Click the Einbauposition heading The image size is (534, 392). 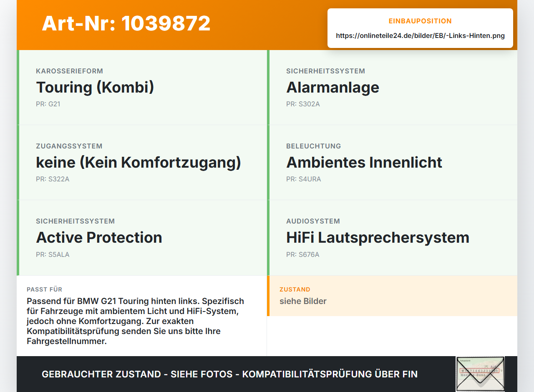(x=420, y=21)
